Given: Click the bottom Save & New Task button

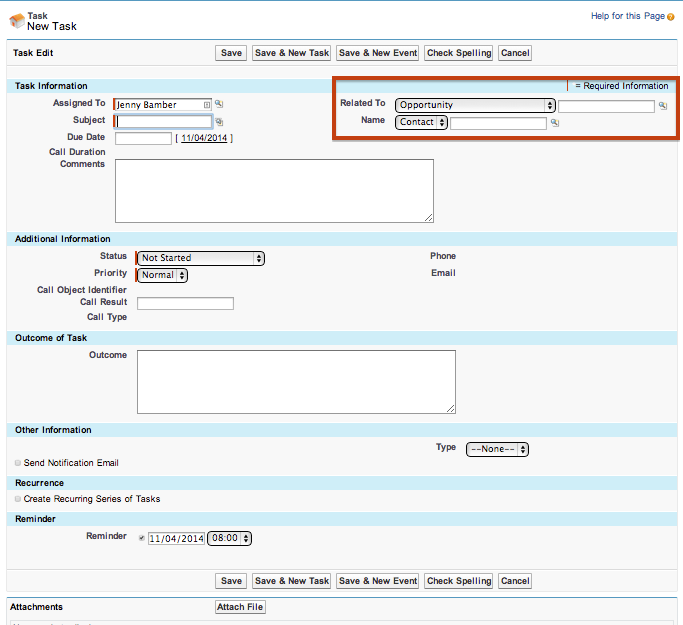Looking at the screenshot, I should tap(291, 581).
